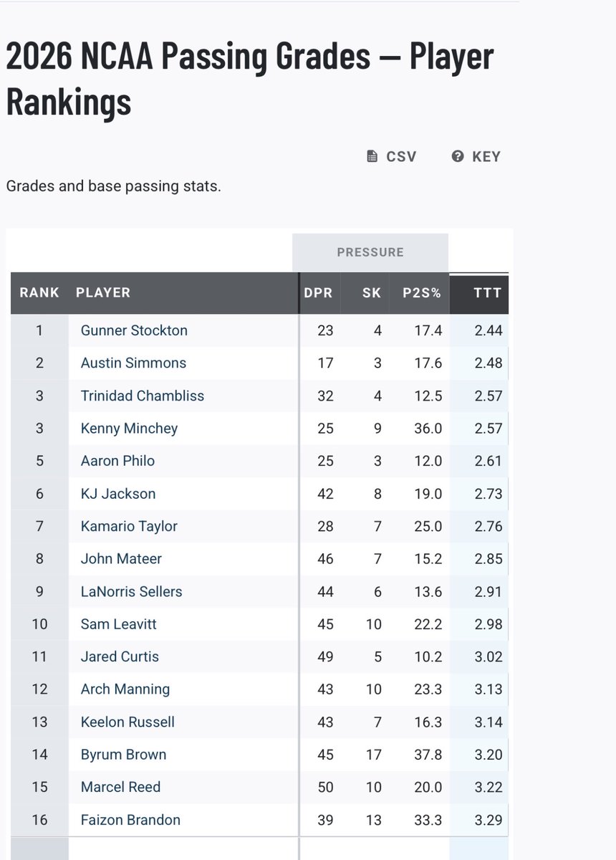This screenshot has height=860, width=616.
Task: Open John Mateer player profile
Action: [x=121, y=559]
